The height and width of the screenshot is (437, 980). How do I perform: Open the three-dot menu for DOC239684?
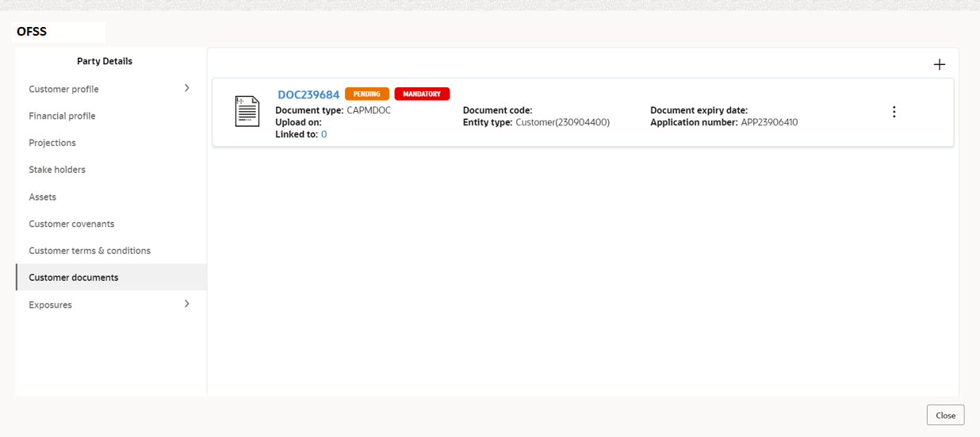(894, 112)
